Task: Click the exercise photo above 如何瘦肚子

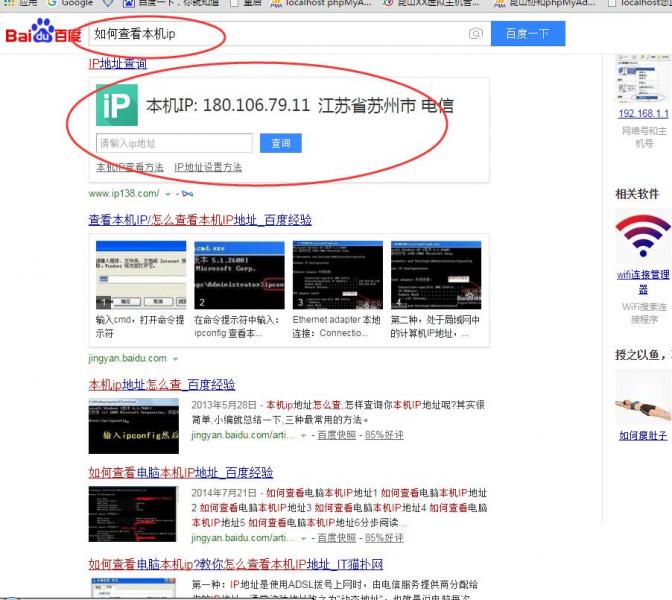Action: click(643, 399)
